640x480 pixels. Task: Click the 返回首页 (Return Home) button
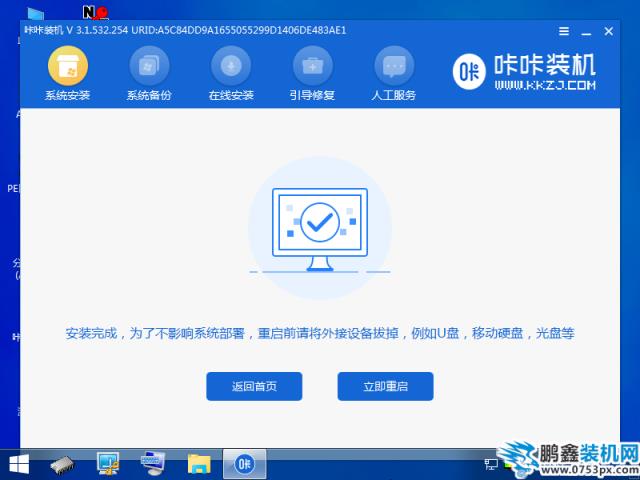[x=254, y=386]
